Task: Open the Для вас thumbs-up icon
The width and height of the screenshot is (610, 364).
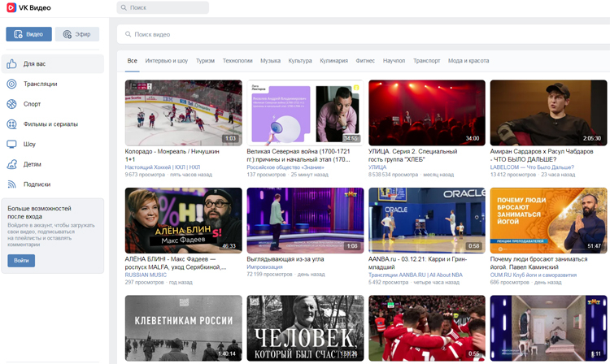Action: tap(11, 63)
